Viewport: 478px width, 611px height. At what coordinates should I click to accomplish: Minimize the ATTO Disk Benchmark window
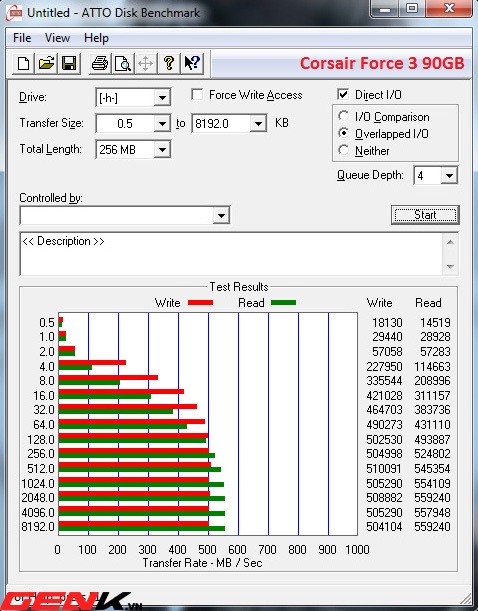point(385,9)
